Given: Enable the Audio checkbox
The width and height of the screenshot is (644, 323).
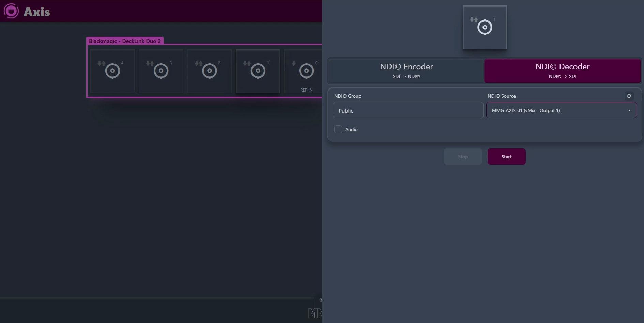Looking at the screenshot, I should [338, 129].
